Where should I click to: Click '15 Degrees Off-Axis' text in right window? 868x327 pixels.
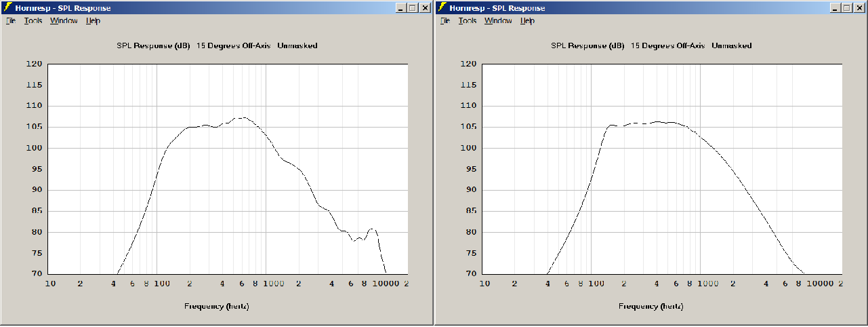tap(668, 46)
